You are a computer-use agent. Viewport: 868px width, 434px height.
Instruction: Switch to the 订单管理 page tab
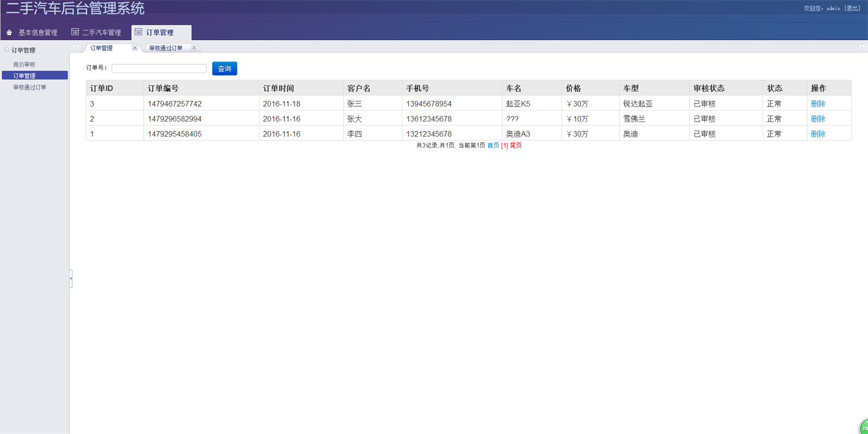tap(101, 48)
